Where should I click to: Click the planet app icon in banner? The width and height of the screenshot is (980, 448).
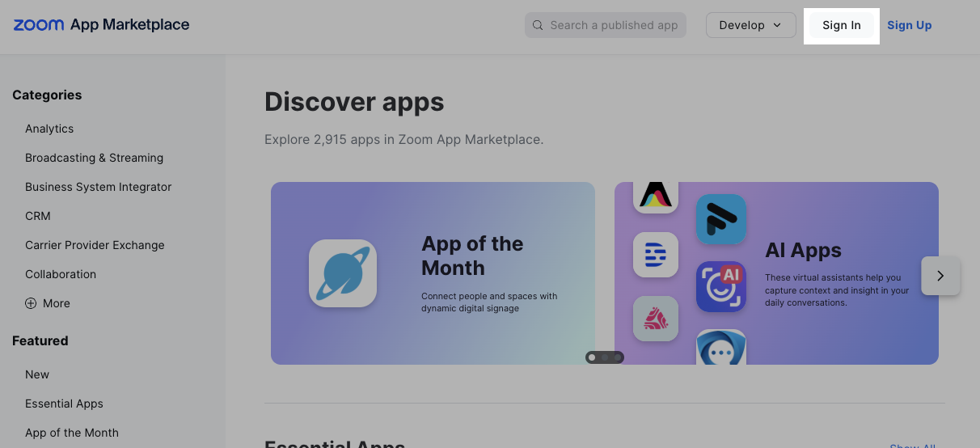(x=343, y=273)
